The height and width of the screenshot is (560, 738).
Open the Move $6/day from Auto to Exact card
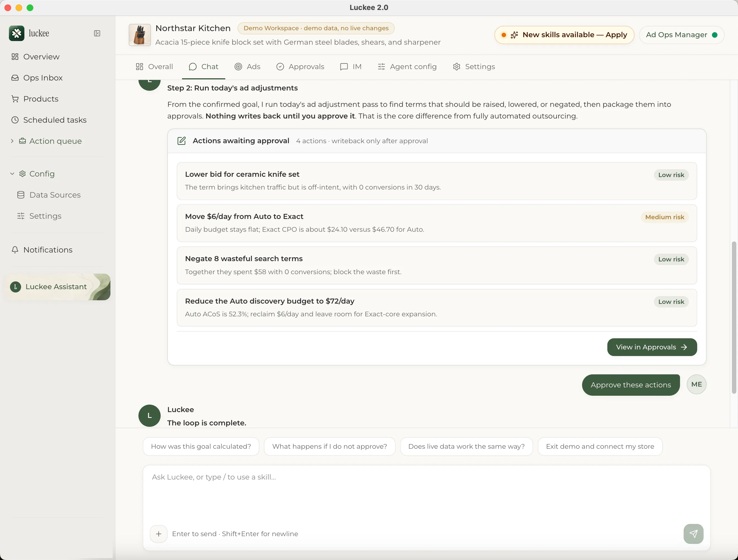(x=437, y=223)
